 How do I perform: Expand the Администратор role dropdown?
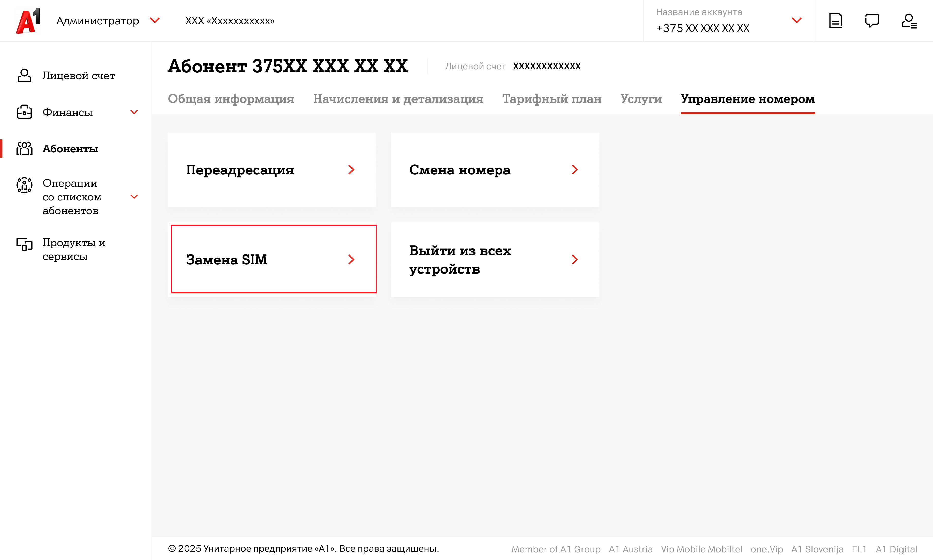(x=155, y=20)
